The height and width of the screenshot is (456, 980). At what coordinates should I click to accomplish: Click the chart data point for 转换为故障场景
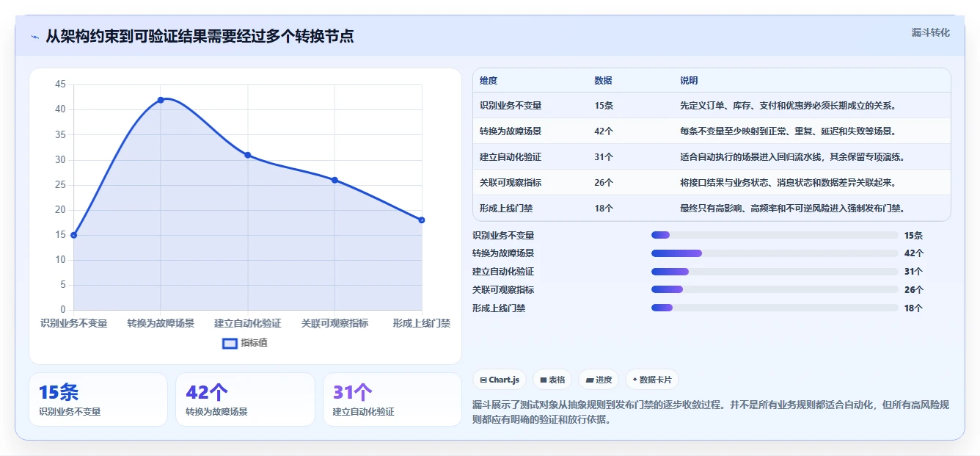click(x=161, y=100)
